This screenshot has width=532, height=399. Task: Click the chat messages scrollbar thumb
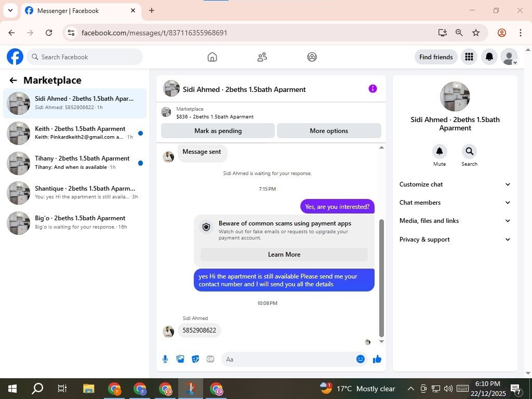click(381, 278)
